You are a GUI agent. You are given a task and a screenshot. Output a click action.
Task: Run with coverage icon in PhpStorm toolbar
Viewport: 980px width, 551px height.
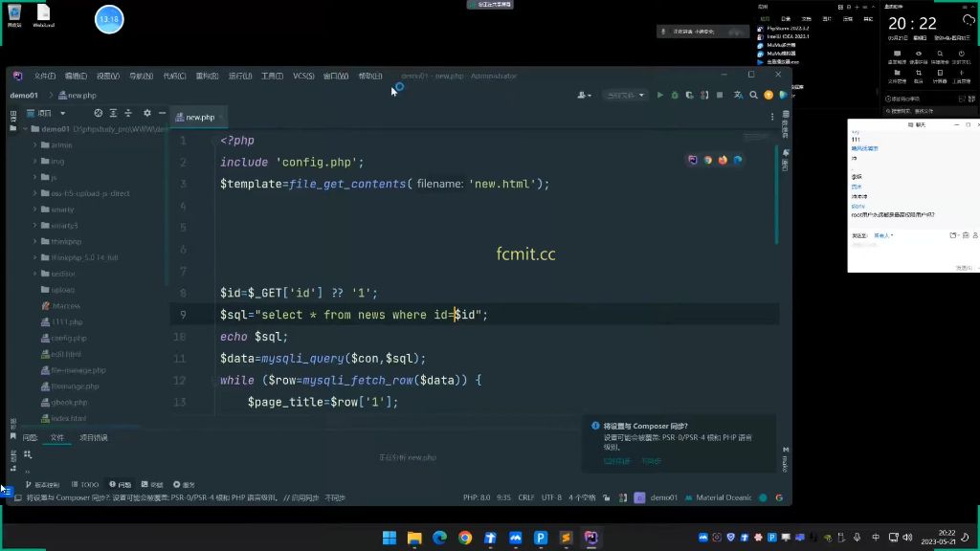tap(689, 95)
